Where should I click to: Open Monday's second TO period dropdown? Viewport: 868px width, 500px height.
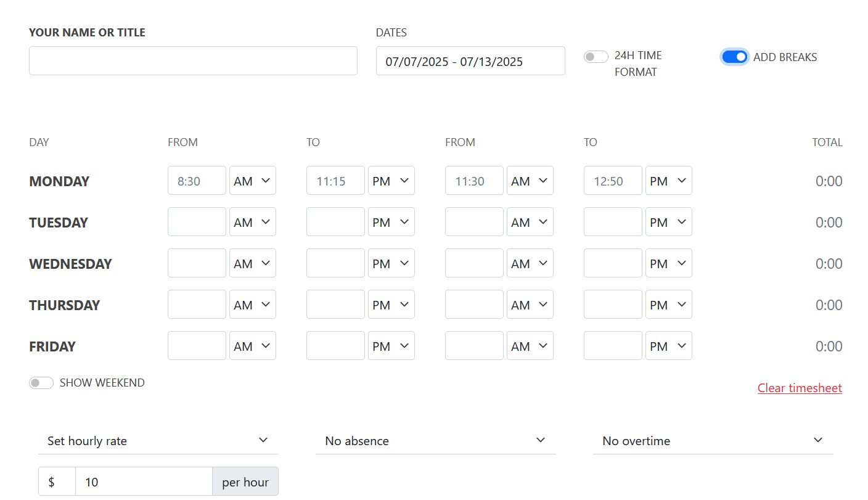668,180
